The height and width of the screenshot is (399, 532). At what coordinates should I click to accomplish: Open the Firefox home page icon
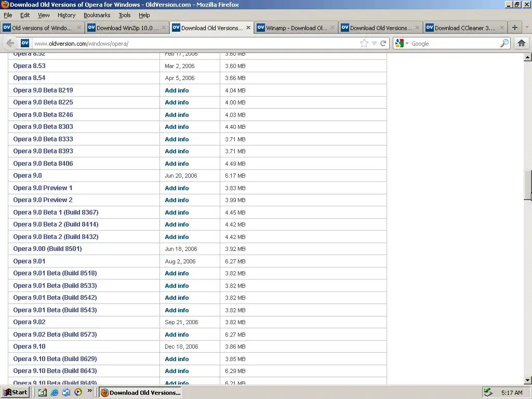pyautogui.click(x=522, y=43)
